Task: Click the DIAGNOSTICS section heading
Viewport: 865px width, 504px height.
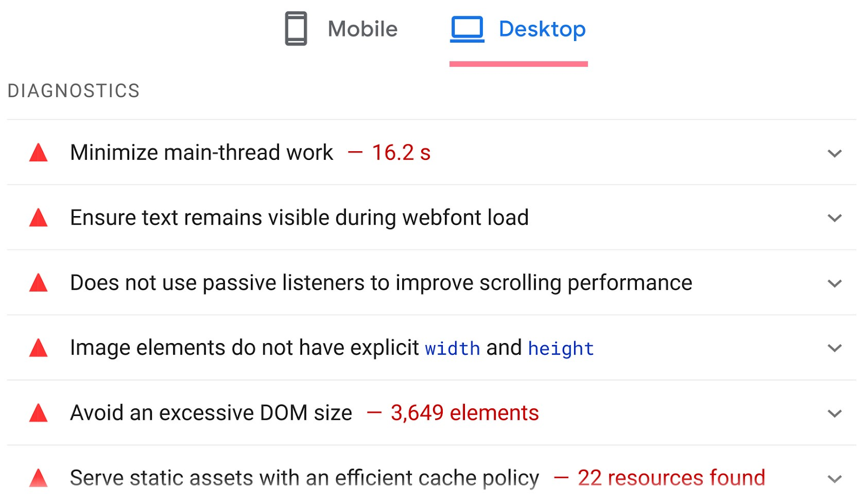Action: coord(74,90)
